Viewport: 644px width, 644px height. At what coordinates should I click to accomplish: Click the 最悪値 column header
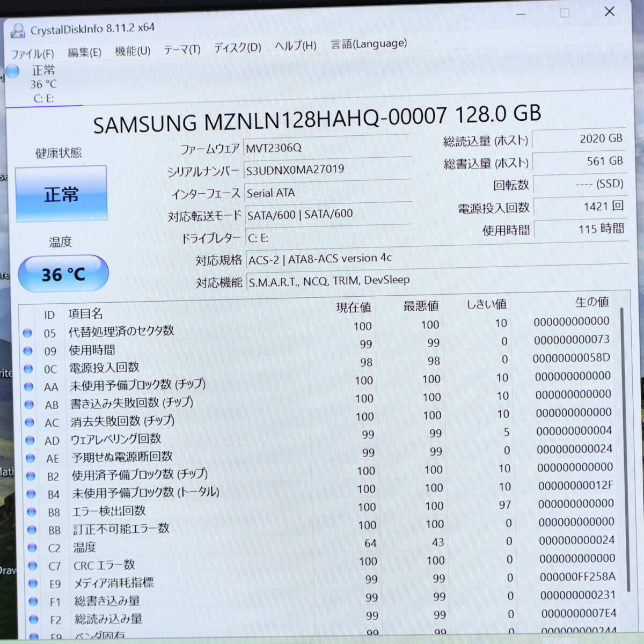(421, 306)
